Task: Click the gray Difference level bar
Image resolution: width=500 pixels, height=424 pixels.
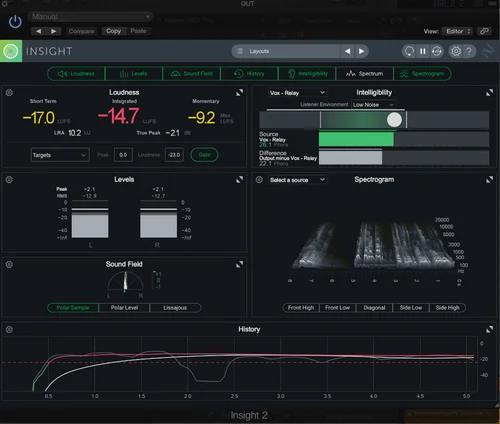Action: click(x=350, y=157)
